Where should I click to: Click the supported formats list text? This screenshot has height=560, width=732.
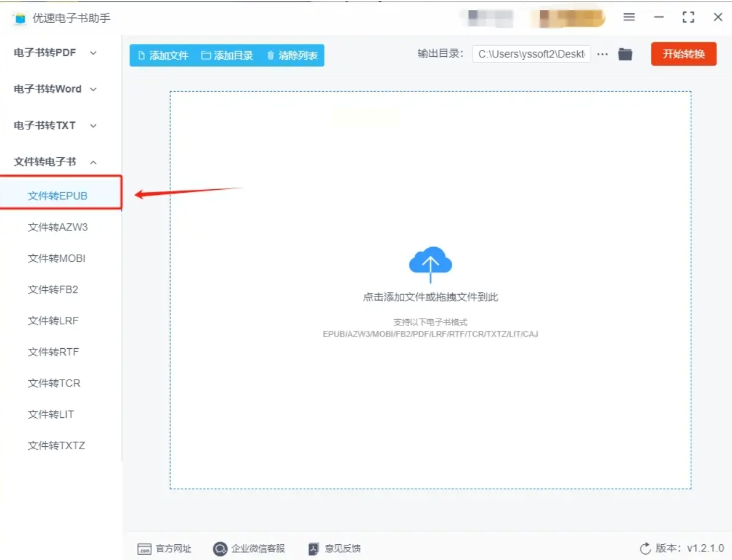(430, 334)
